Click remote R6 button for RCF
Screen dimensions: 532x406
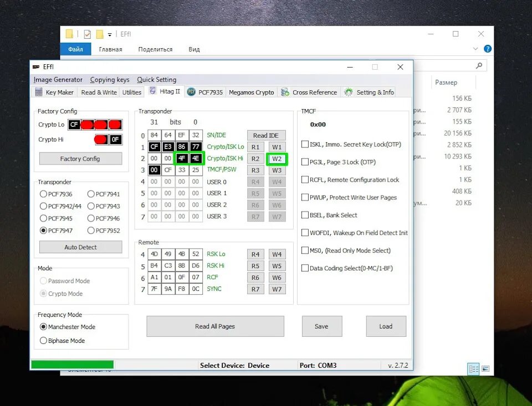point(255,277)
